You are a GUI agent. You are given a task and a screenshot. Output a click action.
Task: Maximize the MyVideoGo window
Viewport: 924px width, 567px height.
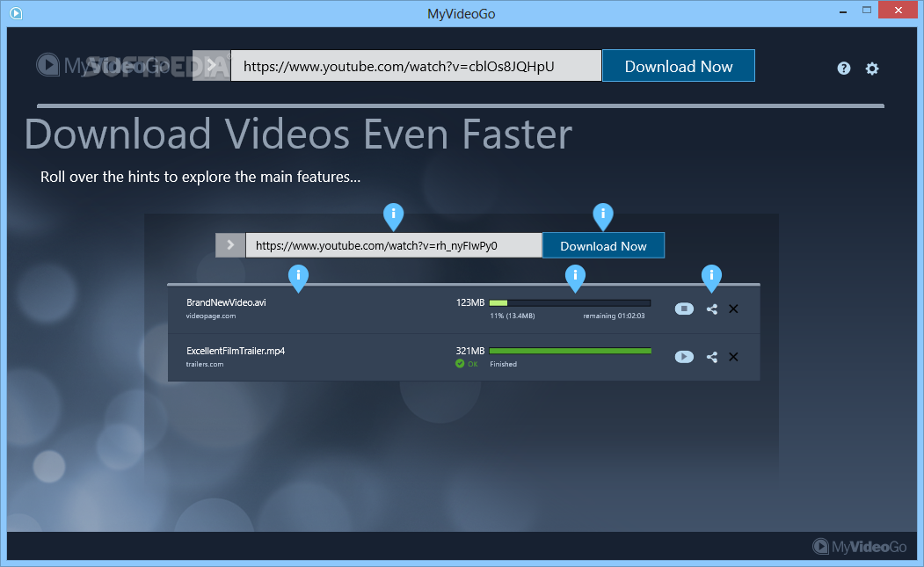pyautogui.click(x=867, y=11)
